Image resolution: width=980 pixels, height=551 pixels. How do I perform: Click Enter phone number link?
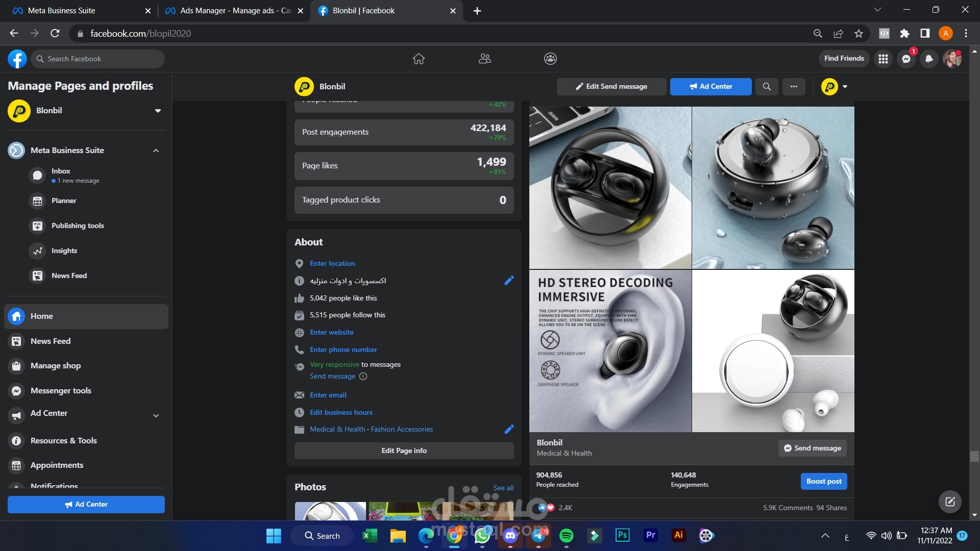tap(344, 349)
